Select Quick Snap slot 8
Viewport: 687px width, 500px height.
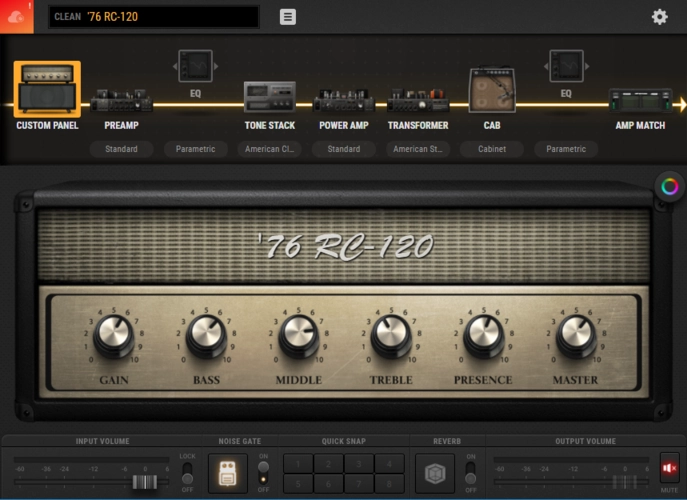pos(389,484)
